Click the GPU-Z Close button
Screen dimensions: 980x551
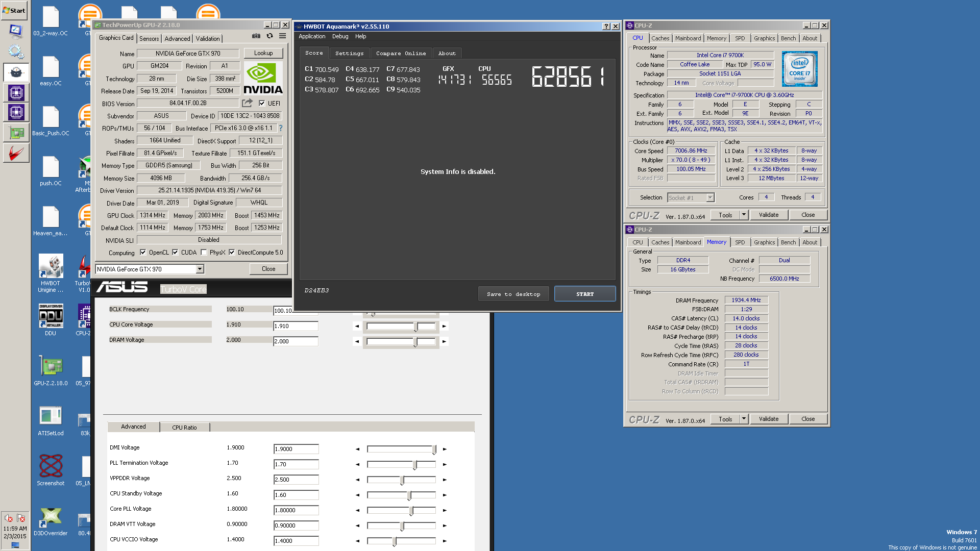(268, 269)
